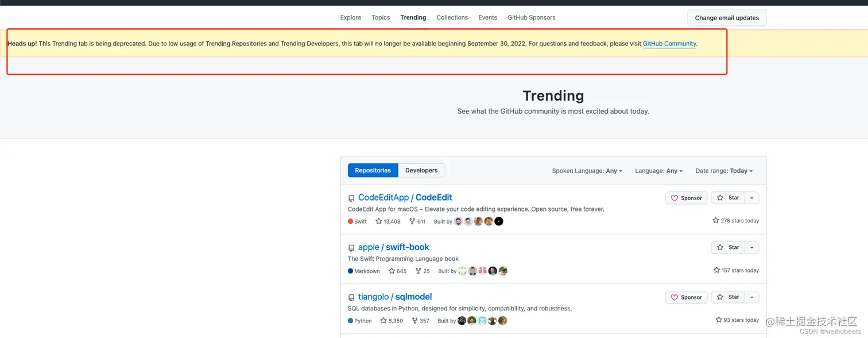Switch to the Developers tab
The width and height of the screenshot is (868, 338).
421,170
